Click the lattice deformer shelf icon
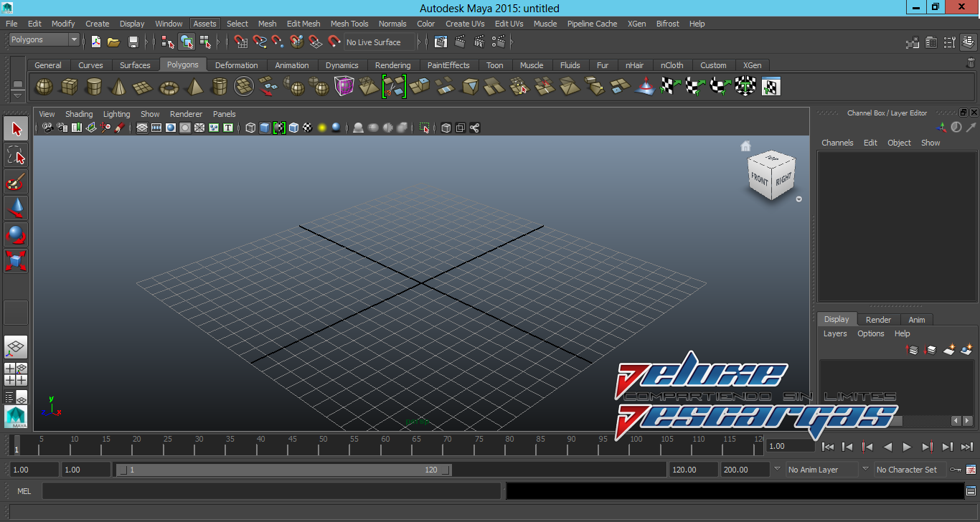Screen dimensions: 980x522 [x=344, y=87]
